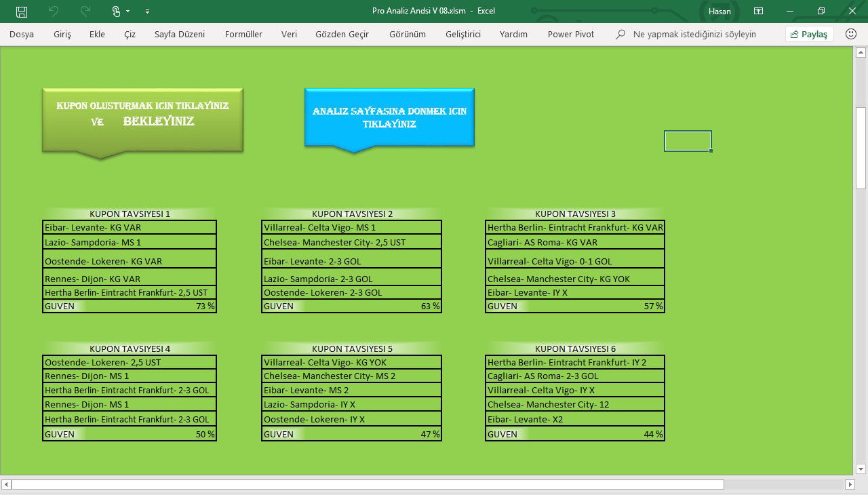The image size is (868, 495).
Task: Click the 50 % confidence value
Action: 205,434
